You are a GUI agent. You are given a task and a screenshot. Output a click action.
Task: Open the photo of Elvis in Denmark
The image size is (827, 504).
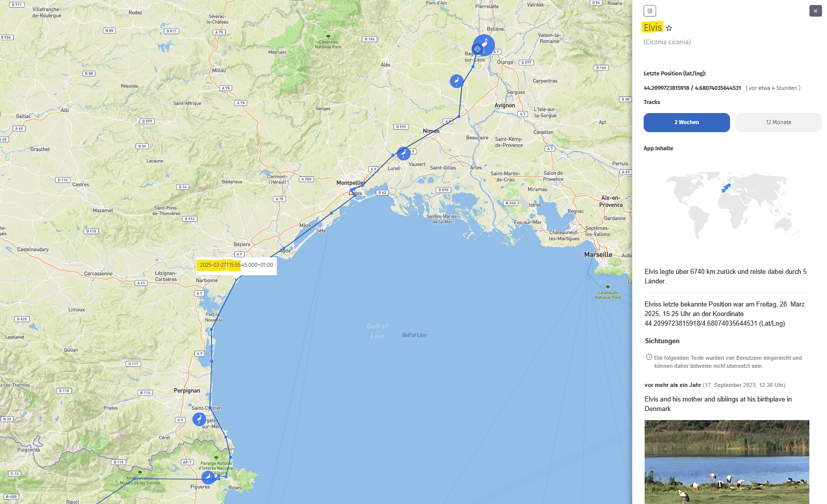(x=727, y=461)
